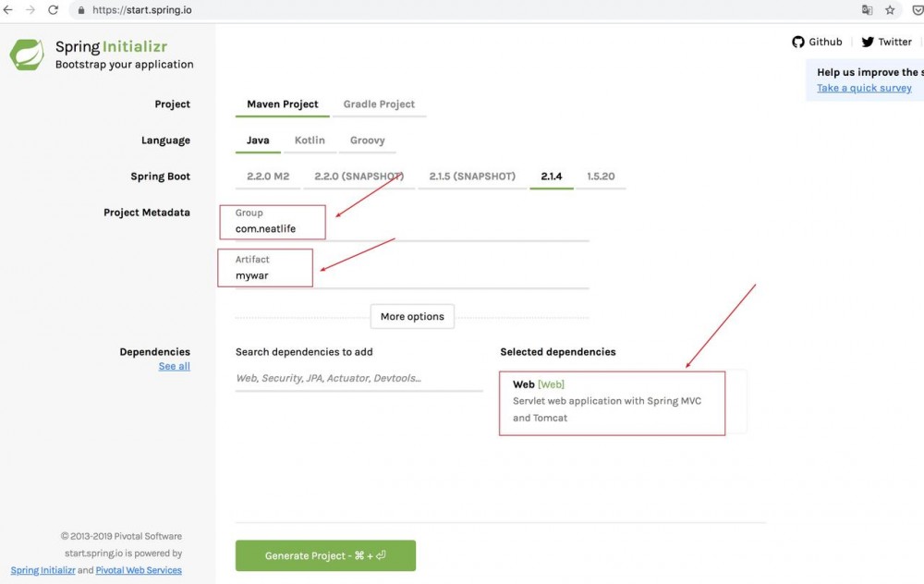Go back using the browser back arrow

(8, 10)
